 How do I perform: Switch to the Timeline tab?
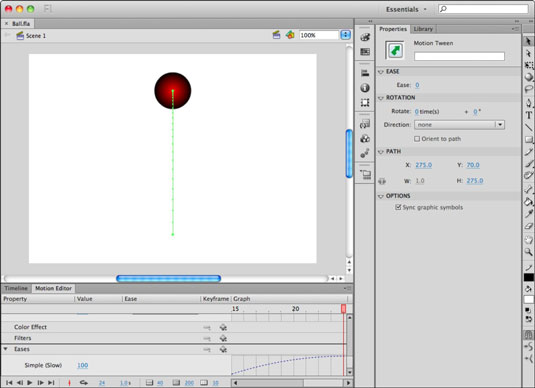(x=16, y=288)
